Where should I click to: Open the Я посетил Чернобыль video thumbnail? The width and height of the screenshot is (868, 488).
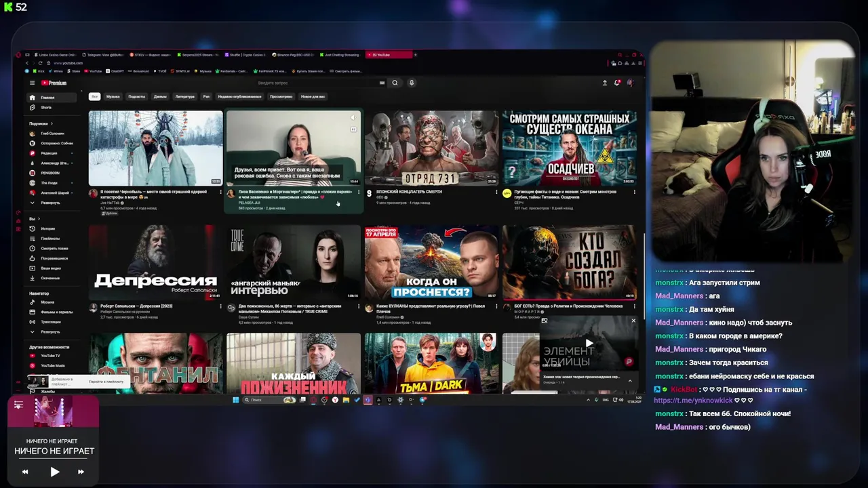pyautogui.click(x=155, y=148)
